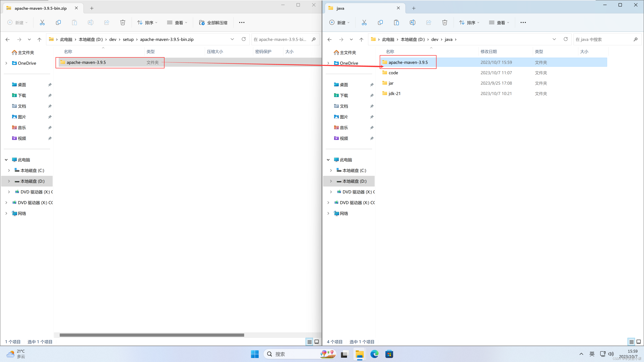644x362 pixels.
Task: Refresh the zip window view
Action: 244,39
